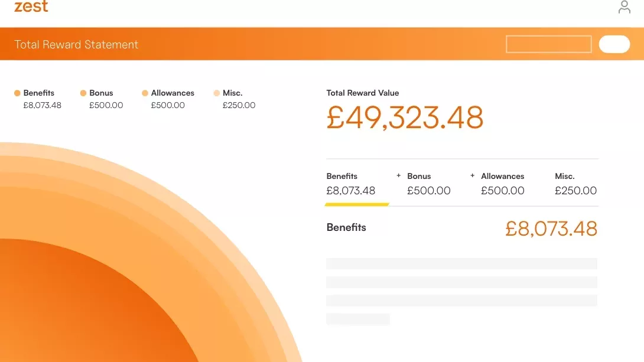Select the Bonus legend dot
The width and height of the screenshot is (644, 362).
click(x=83, y=93)
